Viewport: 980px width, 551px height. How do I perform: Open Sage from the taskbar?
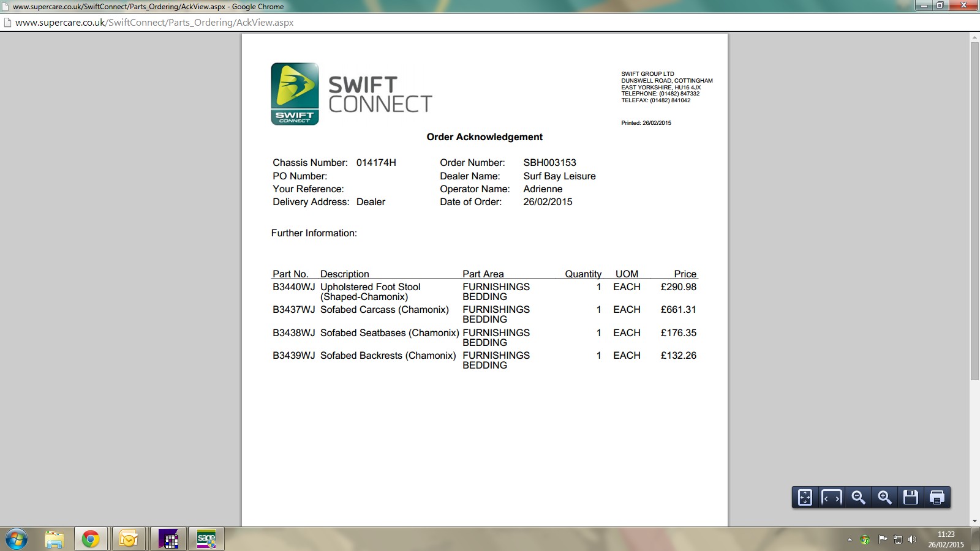tap(206, 539)
